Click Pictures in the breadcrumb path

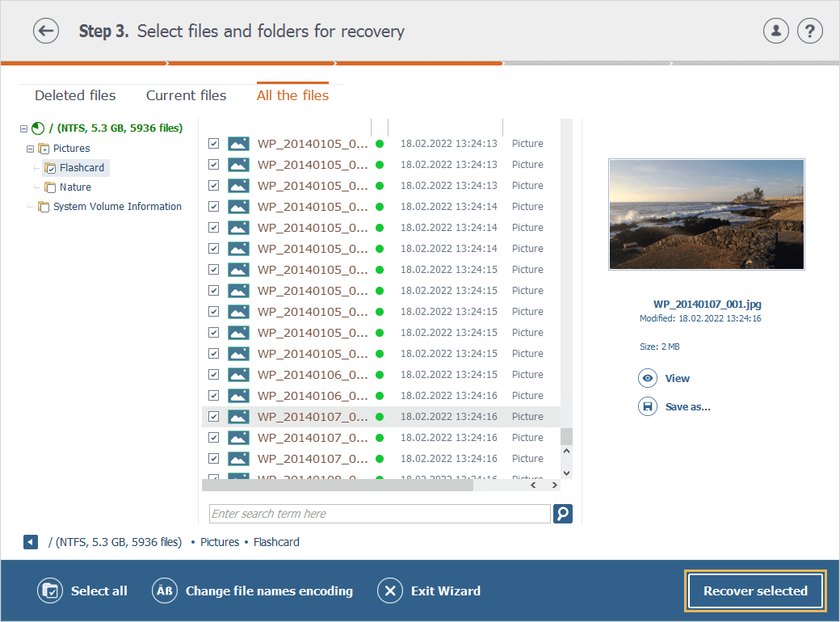pyautogui.click(x=220, y=542)
